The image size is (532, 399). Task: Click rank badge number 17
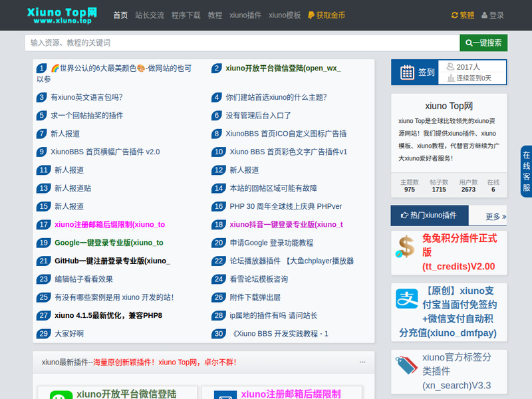tap(44, 225)
